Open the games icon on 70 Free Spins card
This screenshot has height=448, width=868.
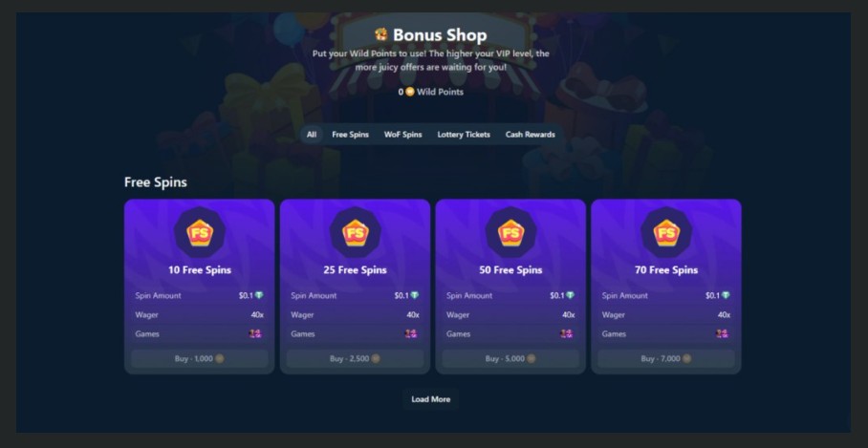pos(722,333)
